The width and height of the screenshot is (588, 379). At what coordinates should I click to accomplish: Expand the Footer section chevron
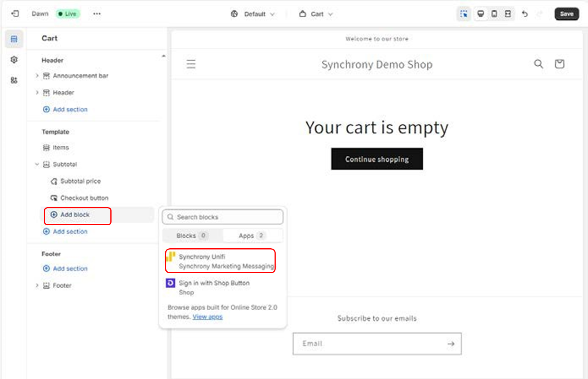(37, 286)
